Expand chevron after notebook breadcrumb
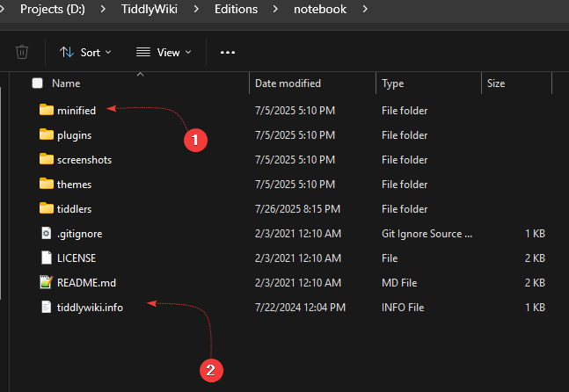 click(x=365, y=9)
